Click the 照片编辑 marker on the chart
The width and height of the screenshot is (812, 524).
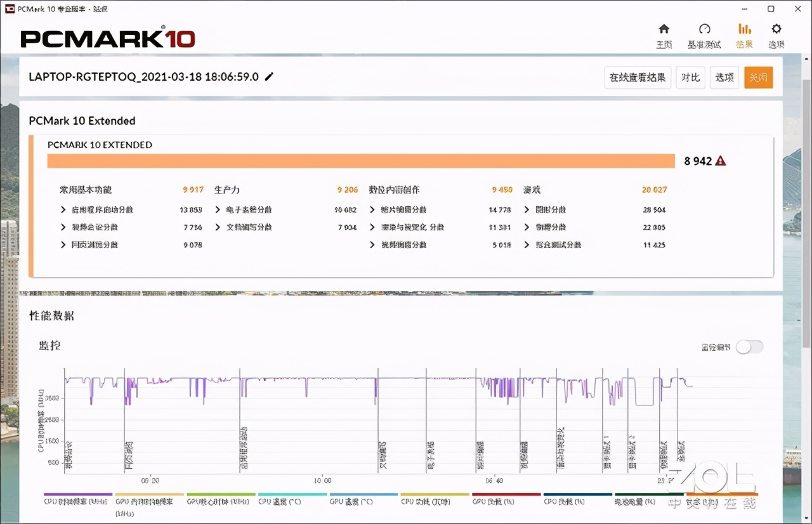click(480, 456)
